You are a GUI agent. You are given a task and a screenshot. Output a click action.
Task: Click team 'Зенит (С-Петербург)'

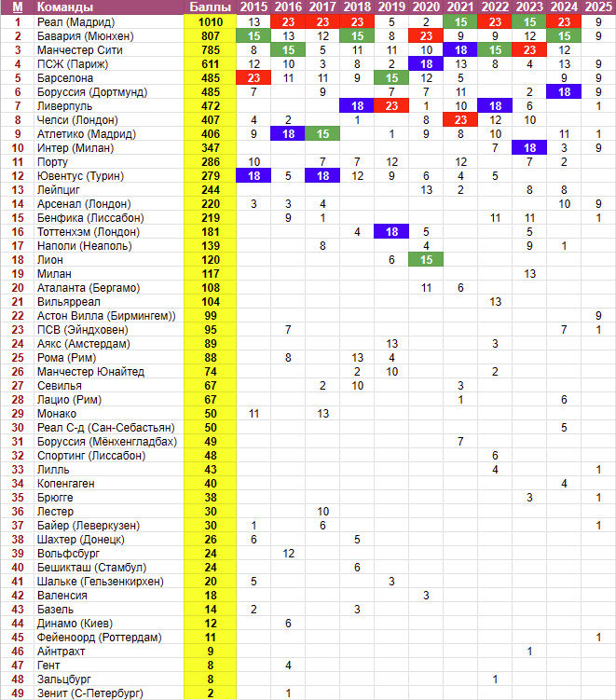click(90, 693)
